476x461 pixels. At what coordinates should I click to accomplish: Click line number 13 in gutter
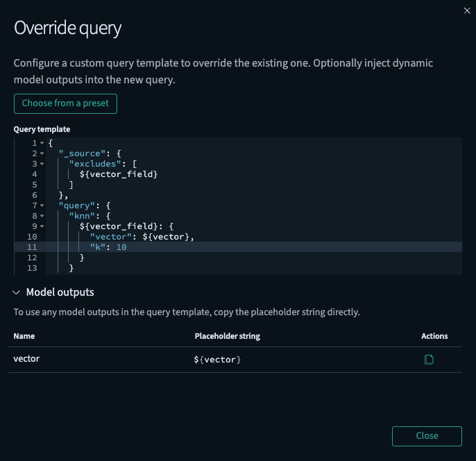tap(32, 268)
